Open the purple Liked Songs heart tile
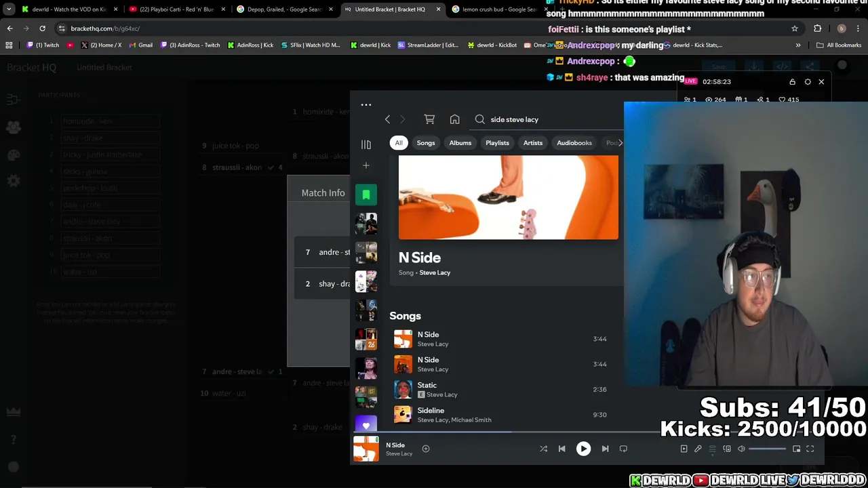Viewport: 868px width, 488px height. [366, 425]
